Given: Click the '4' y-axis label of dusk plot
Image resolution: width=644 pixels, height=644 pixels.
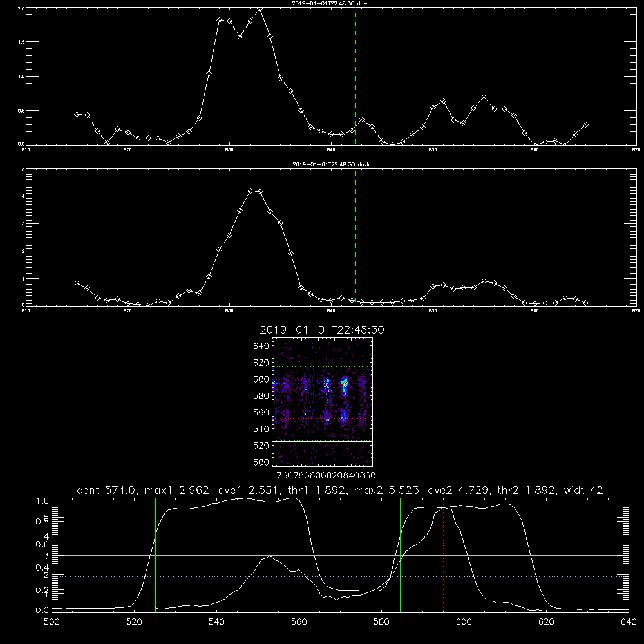Looking at the screenshot, I should (x=23, y=196).
